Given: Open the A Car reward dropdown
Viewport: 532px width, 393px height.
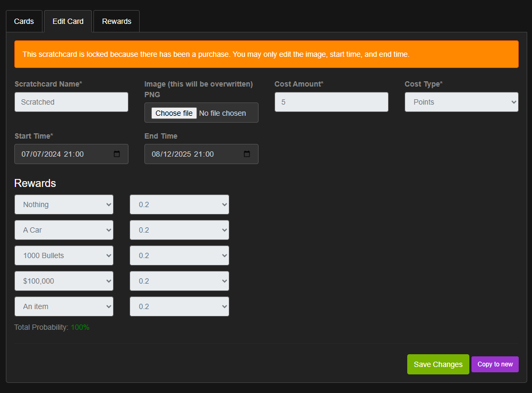Looking at the screenshot, I should click(x=64, y=230).
